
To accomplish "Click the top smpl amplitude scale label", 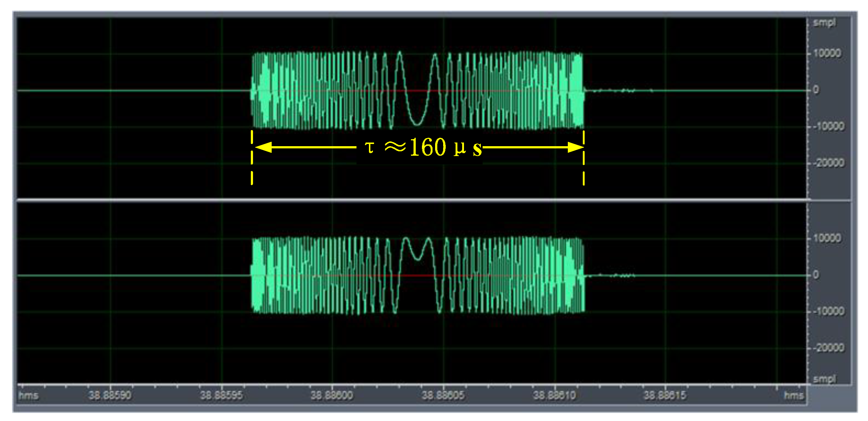I will 824,23.
